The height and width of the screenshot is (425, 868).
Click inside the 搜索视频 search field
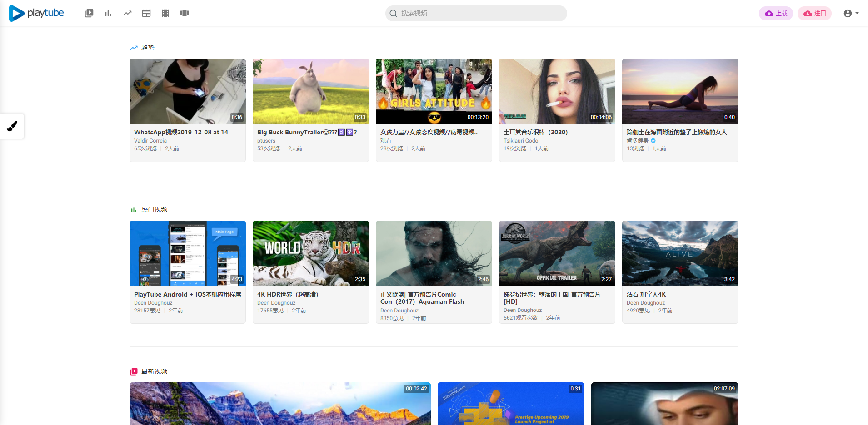click(x=476, y=13)
